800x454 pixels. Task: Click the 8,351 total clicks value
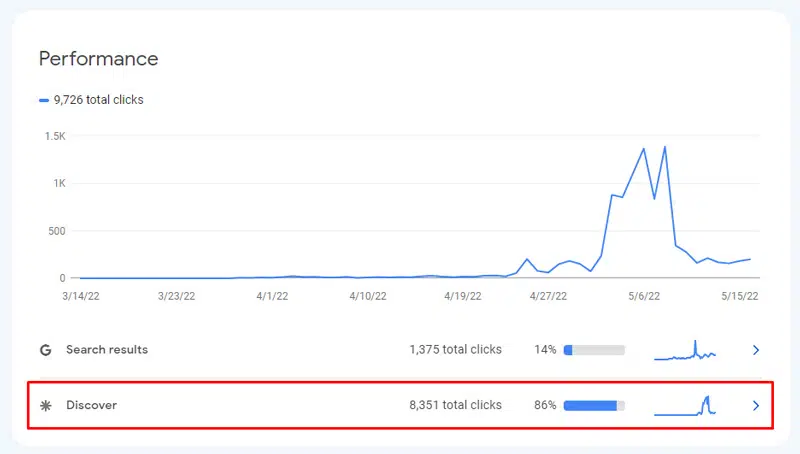(455, 405)
